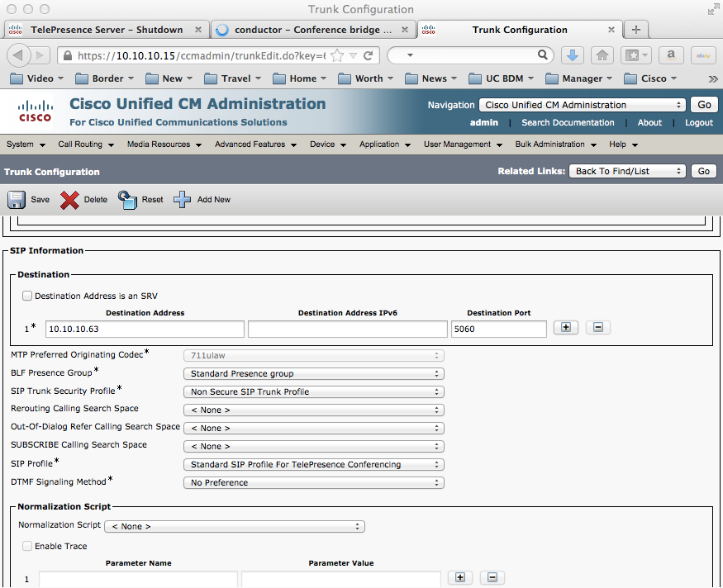
Task: Open the Cisco bookmarks folder
Action: (x=650, y=78)
